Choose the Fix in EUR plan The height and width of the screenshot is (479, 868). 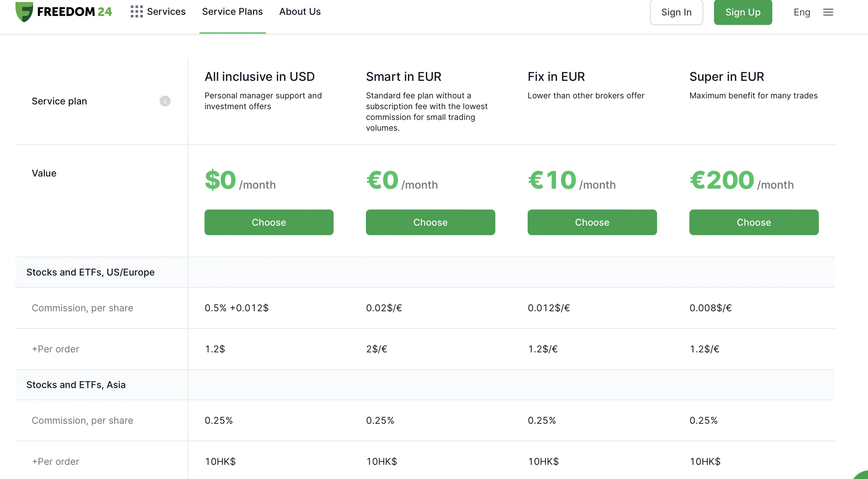pos(592,222)
